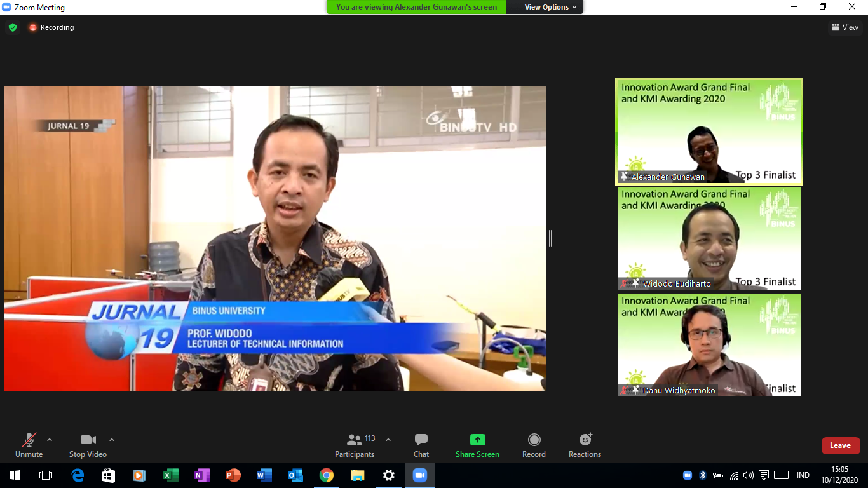
Task: Open Word from the taskbar
Action: [x=264, y=475]
